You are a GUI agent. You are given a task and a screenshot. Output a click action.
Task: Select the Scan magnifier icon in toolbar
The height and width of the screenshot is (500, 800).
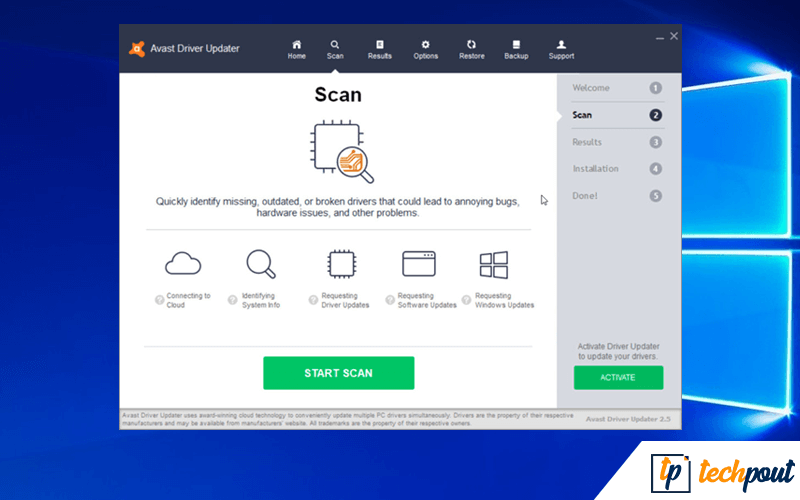pos(335,45)
